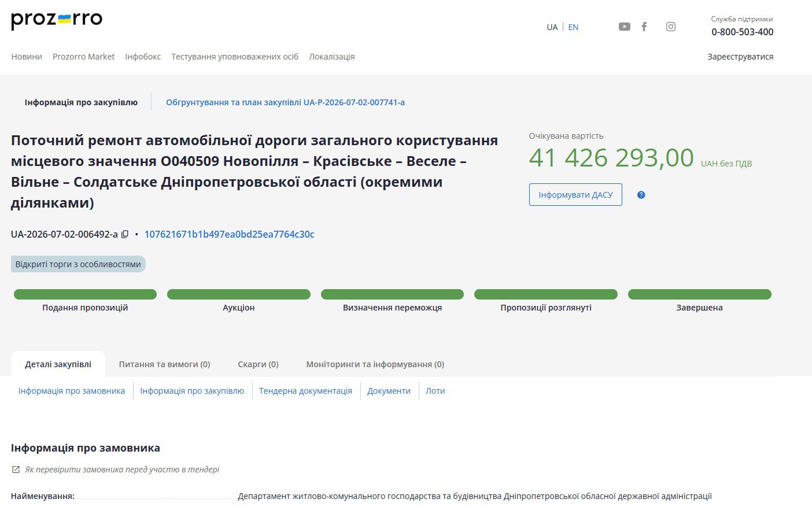Click Зареєструватися in the header

pos(740,57)
